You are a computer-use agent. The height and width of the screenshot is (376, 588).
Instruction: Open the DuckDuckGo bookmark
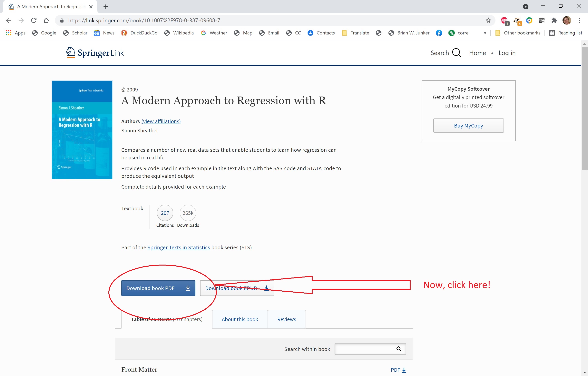point(139,33)
